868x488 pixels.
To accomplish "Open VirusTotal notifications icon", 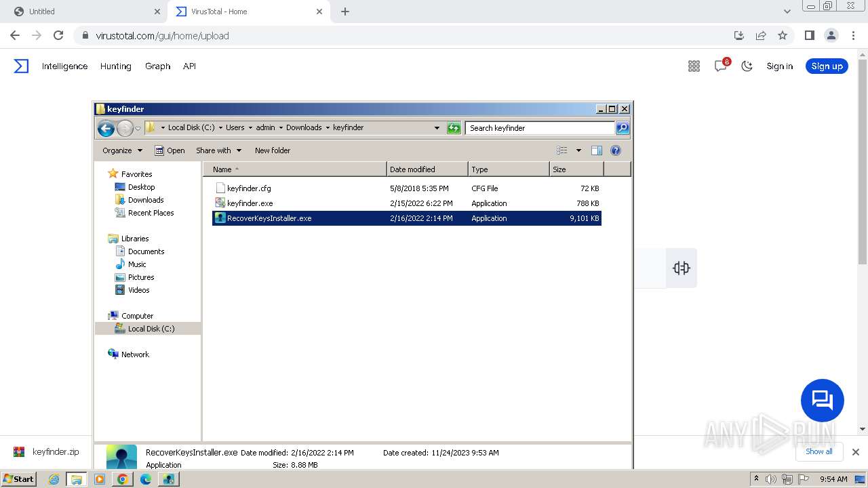I will coord(722,65).
